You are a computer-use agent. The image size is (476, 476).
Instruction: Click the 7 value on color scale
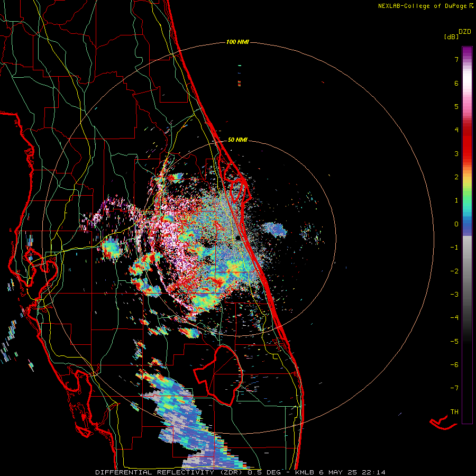[456, 59]
